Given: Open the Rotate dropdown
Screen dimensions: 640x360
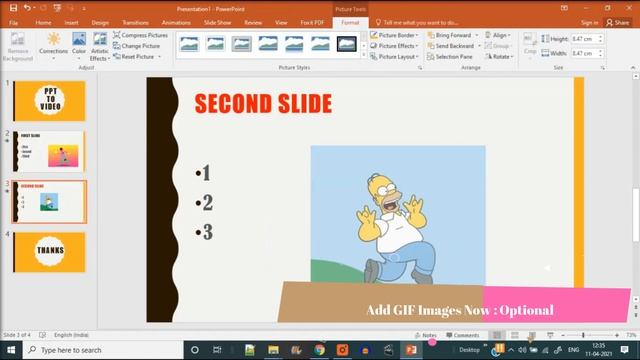Looking at the screenshot, I should [x=499, y=57].
